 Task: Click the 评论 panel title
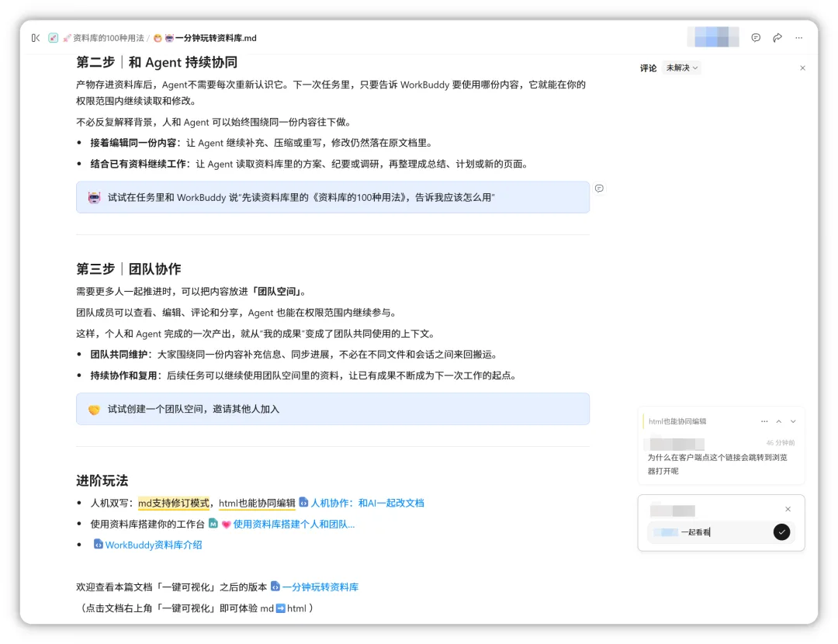coord(648,68)
